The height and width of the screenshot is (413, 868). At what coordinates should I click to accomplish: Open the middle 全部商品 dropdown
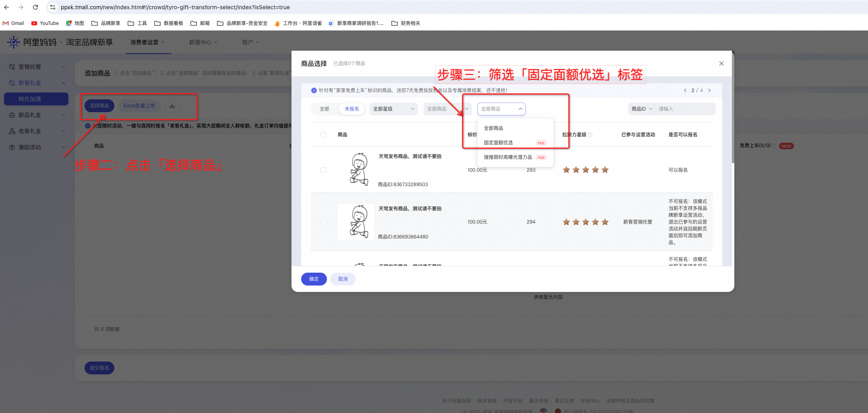[x=447, y=109]
